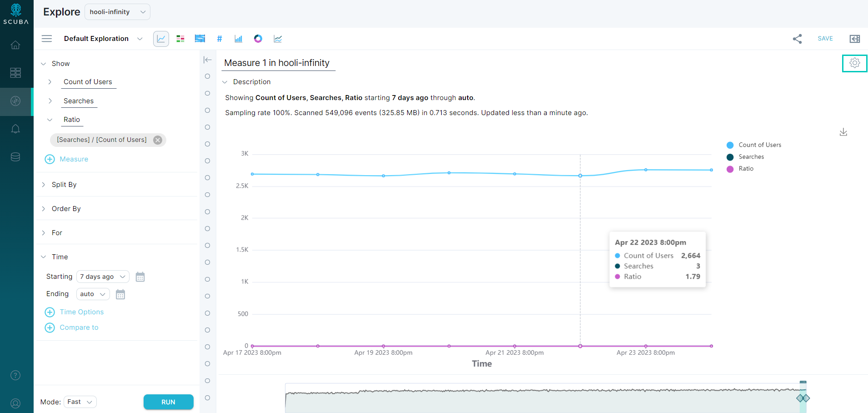868x413 pixels.
Task: Add a new Measure
Action: [67, 159]
